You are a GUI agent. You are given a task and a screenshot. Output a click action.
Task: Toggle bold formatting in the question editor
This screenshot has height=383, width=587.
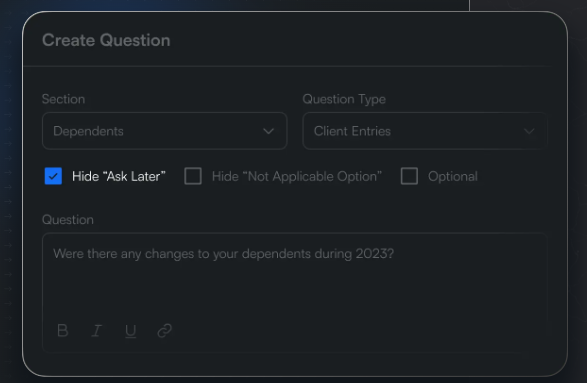point(63,331)
